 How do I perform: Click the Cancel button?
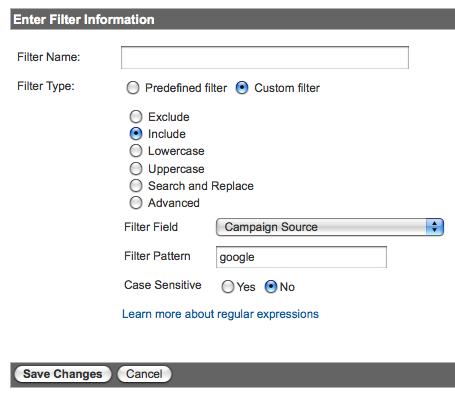pyautogui.click(x=144, y=374)
